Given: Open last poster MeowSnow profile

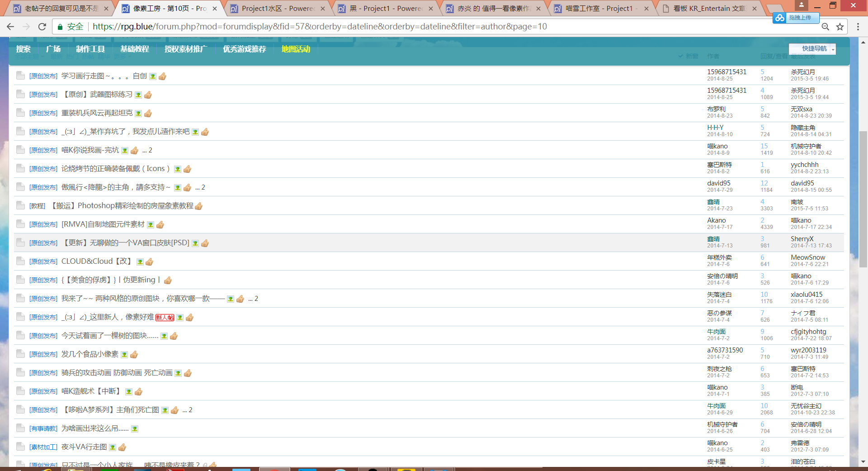Looking at the screenshot, I should pyautogui.click(x=808, y=257).
